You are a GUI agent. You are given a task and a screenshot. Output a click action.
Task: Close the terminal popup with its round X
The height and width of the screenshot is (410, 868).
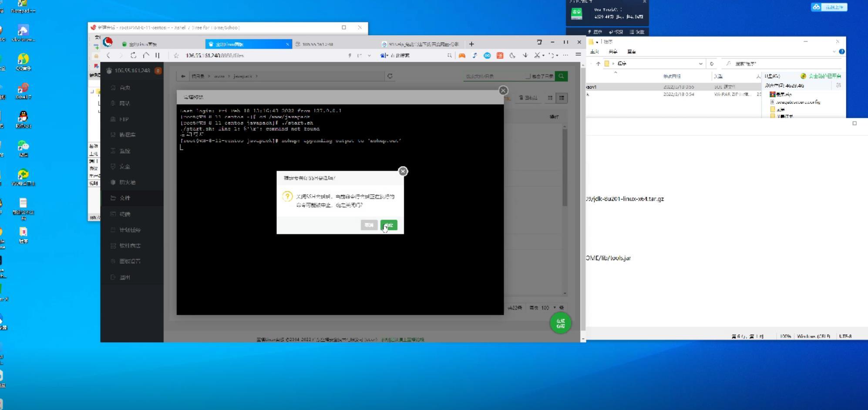pyautogui.click(x=503, y=90)
